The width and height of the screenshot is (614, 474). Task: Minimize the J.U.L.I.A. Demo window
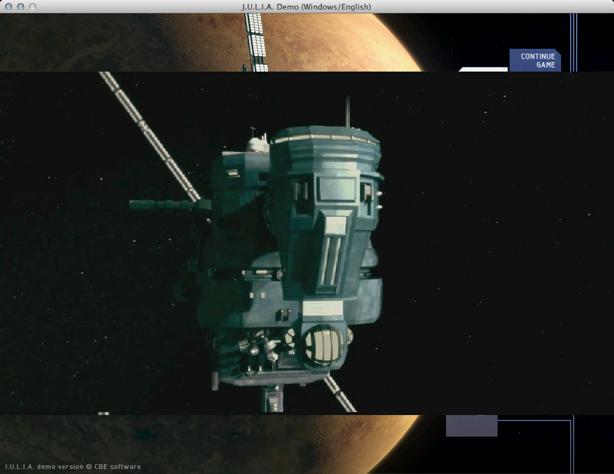(20, 7)
